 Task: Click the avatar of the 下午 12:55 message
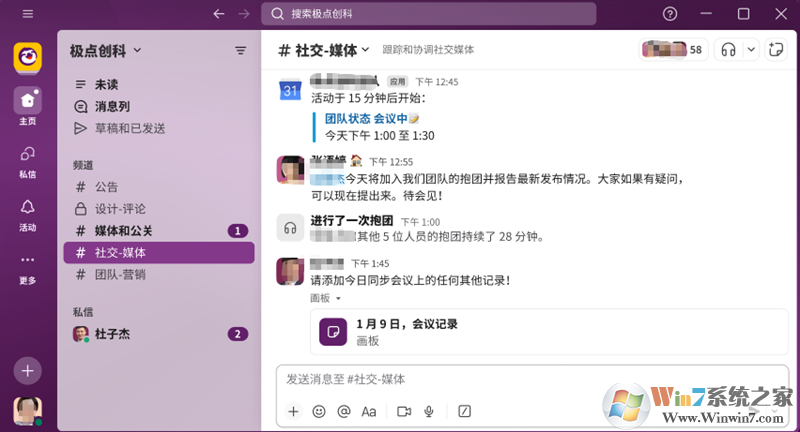click(290, 169)
